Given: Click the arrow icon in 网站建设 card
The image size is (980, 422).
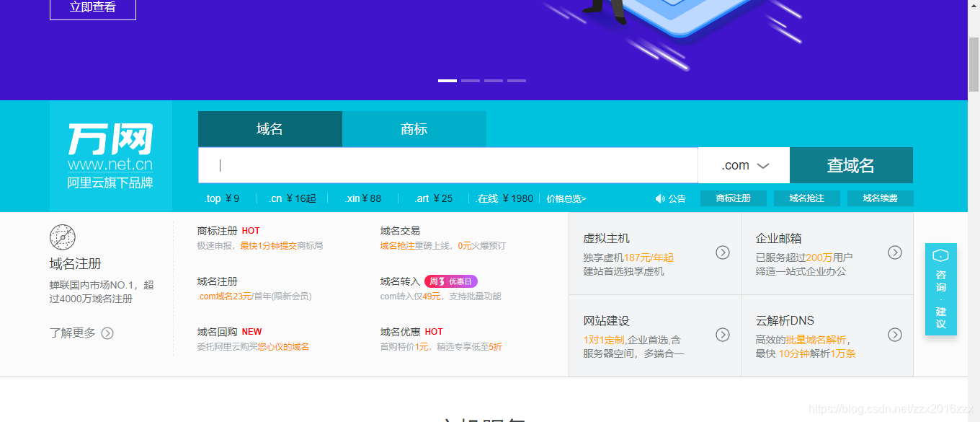Looking at the screenshot, I should (723, 335).
